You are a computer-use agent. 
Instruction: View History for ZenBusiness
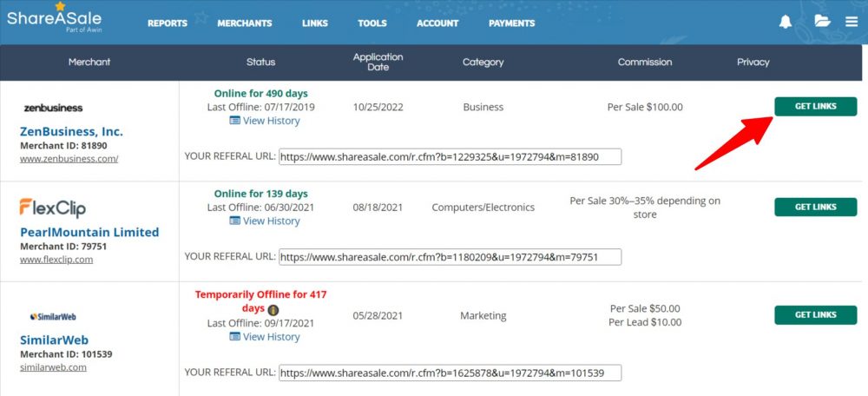click(265, 121)
